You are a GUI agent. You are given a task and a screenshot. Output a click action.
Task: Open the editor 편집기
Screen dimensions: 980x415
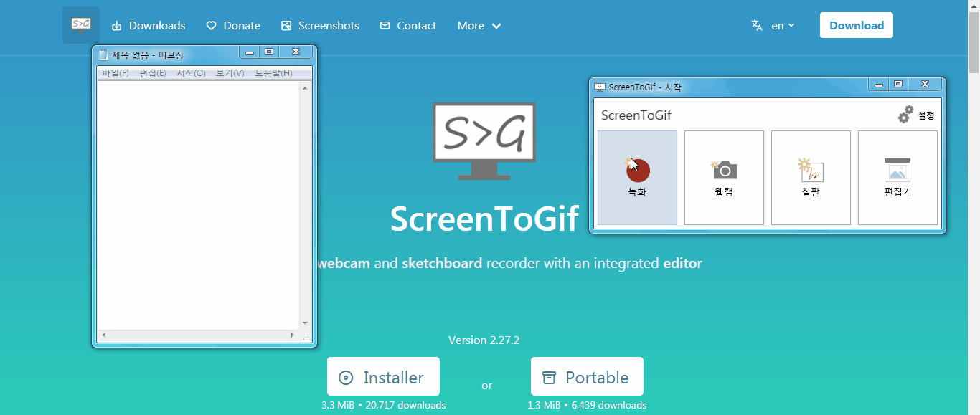point(897,178)
